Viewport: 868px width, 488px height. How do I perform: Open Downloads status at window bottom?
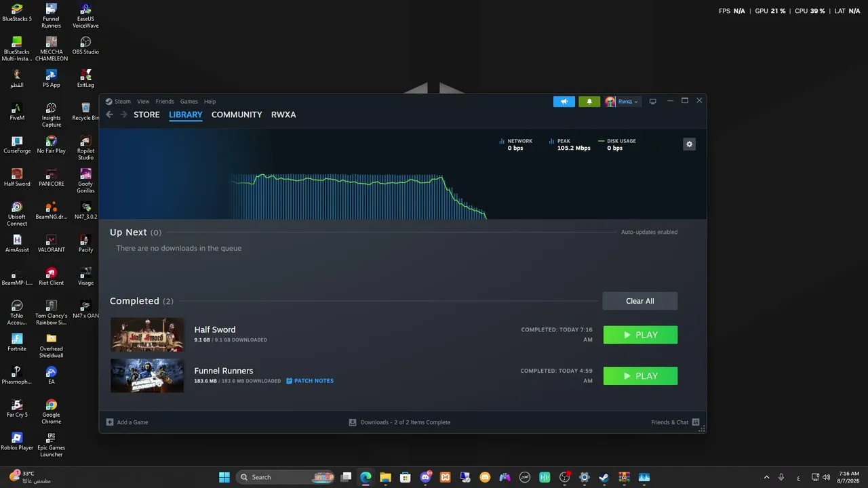click(399, 422)
